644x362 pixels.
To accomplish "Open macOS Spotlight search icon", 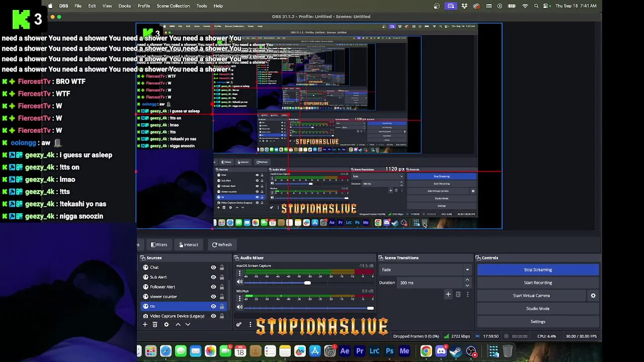I will click(x=536, y=6).
